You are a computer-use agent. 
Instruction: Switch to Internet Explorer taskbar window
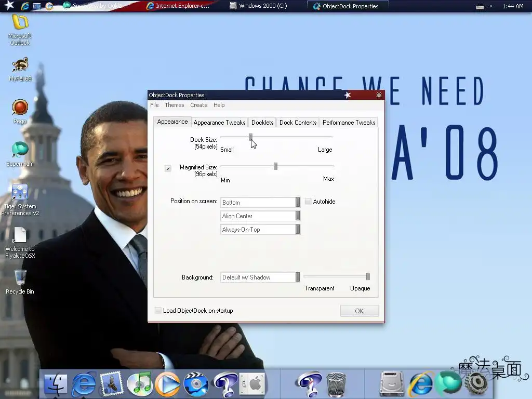(x=178, y=6)
